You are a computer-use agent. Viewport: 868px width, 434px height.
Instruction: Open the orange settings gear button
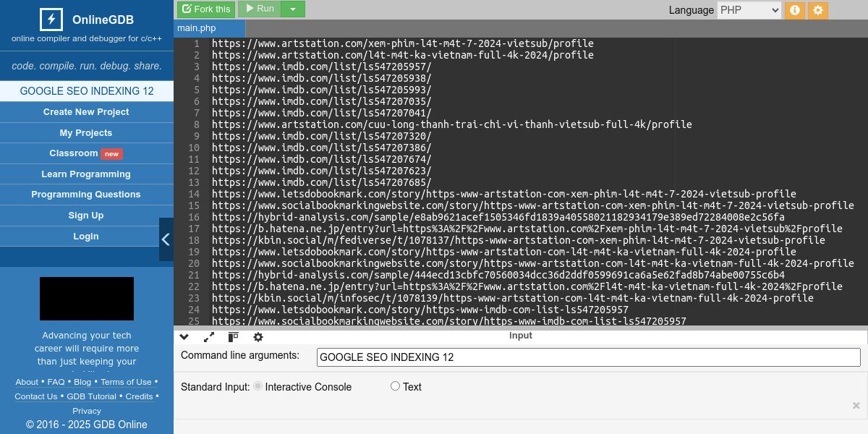pyautogui.click(x=818, y=10)
